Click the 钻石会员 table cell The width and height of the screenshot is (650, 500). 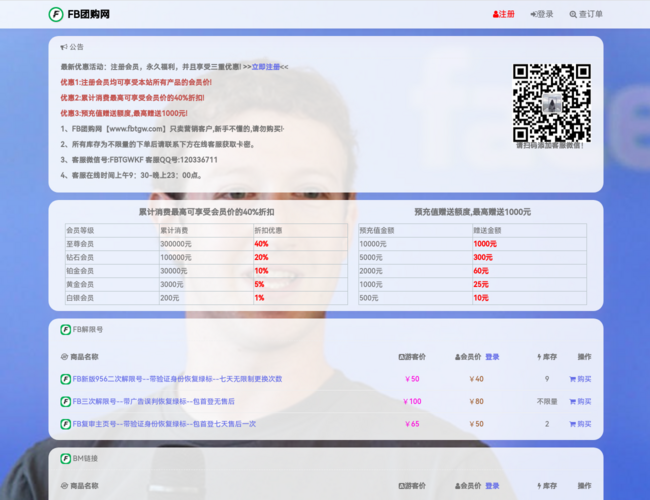[x=112, y=257]
